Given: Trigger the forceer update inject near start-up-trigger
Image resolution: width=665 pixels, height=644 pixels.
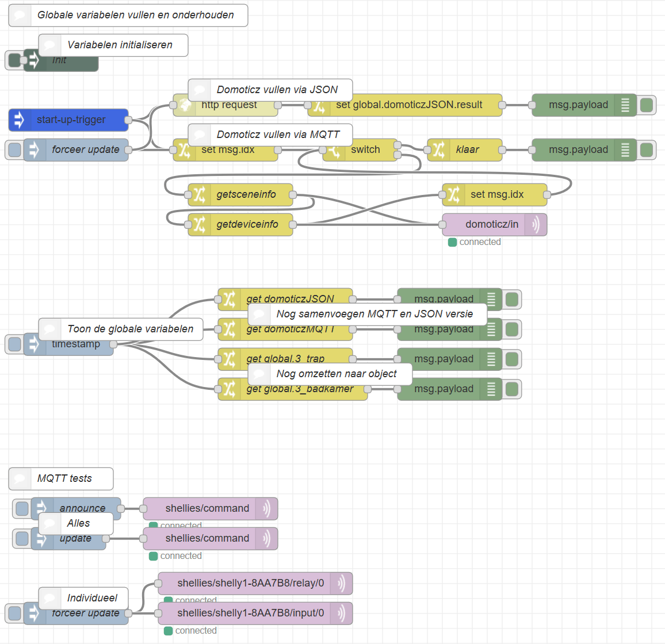Looking at the screenshot, I should coord(14,149).
